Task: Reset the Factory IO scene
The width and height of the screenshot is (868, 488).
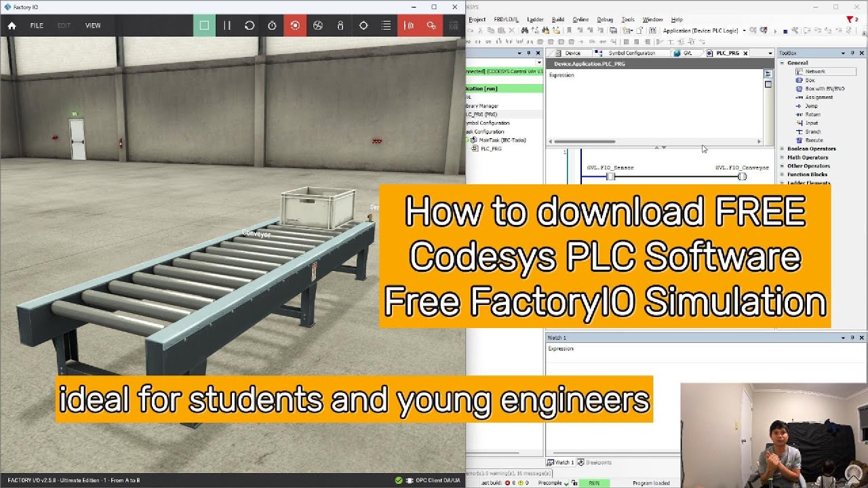Action: pos(250,26)
